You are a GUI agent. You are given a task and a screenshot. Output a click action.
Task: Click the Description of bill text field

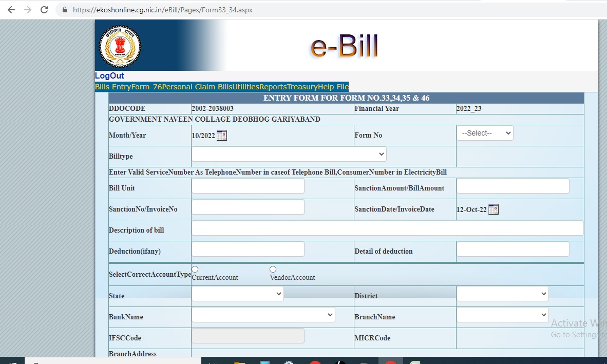click(x=387, y=228)
